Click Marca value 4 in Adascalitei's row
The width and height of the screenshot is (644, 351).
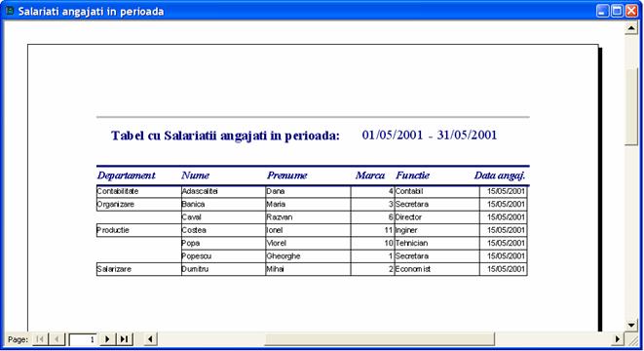[391, 191]
